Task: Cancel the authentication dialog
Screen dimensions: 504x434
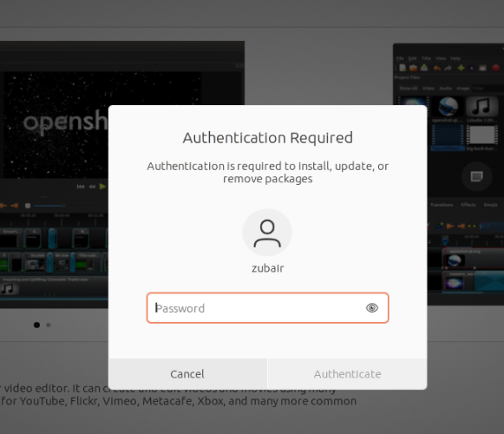Action: coord(187,374)
